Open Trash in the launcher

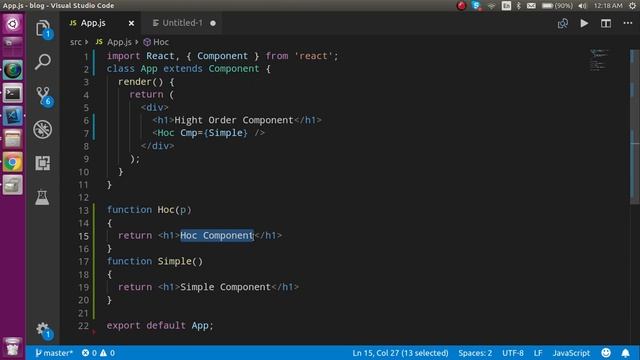(x=13, y=347)
